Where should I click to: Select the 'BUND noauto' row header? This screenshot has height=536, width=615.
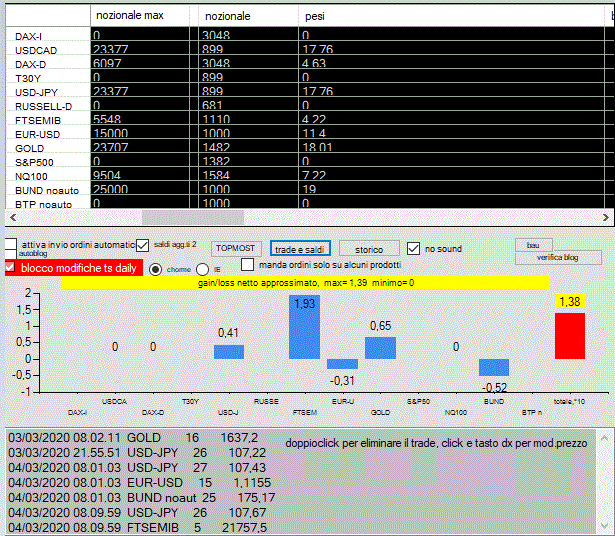[48, 190]
